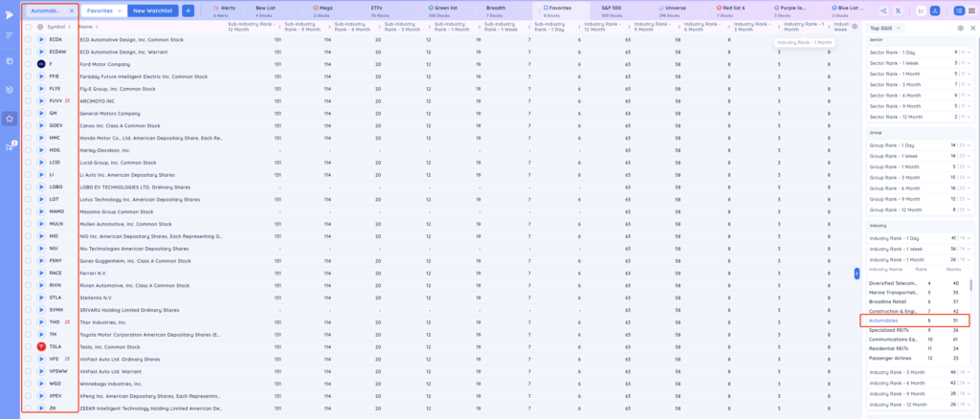
Task: Play chart for ECDA row
Action: (40, 39)
